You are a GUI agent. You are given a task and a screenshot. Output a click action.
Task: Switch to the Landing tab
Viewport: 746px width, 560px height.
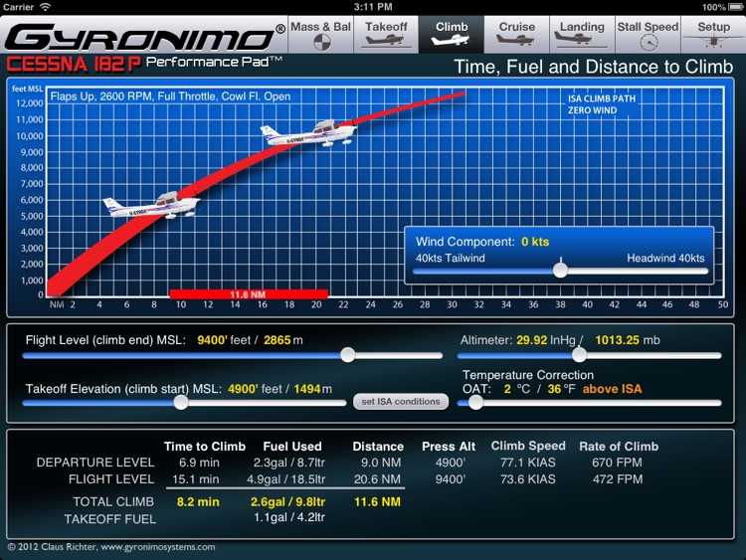pyautogui.click(x=582, y=34)
